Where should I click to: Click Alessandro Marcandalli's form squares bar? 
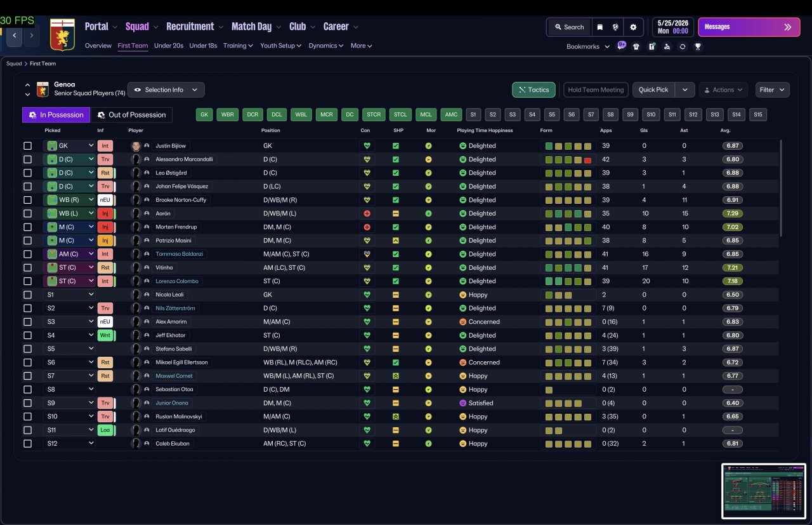568,159
